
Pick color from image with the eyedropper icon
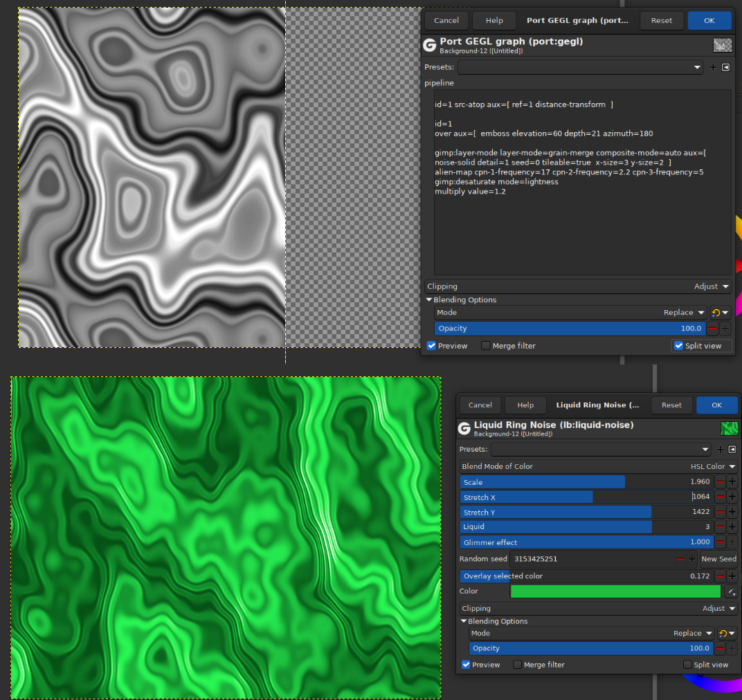(x=731, y=591)
